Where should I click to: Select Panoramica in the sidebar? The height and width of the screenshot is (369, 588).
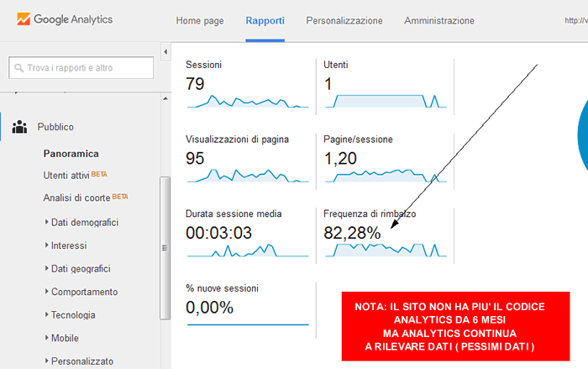click(x=71, y=154)
